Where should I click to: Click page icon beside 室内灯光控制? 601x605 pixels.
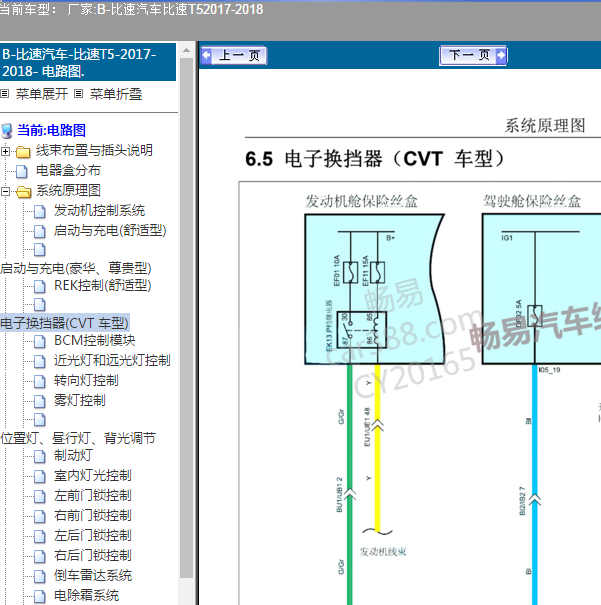tap(39, 477)
